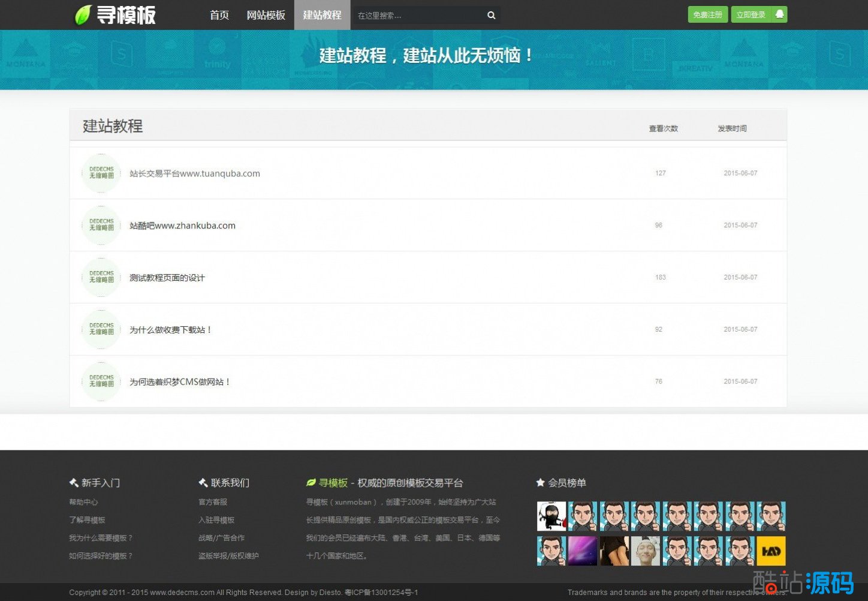Open the DEDECMS thumbnail for tuanquba article
Image resolution: width=868 pixels, height=601 pixels.
[x=101, y=173]
